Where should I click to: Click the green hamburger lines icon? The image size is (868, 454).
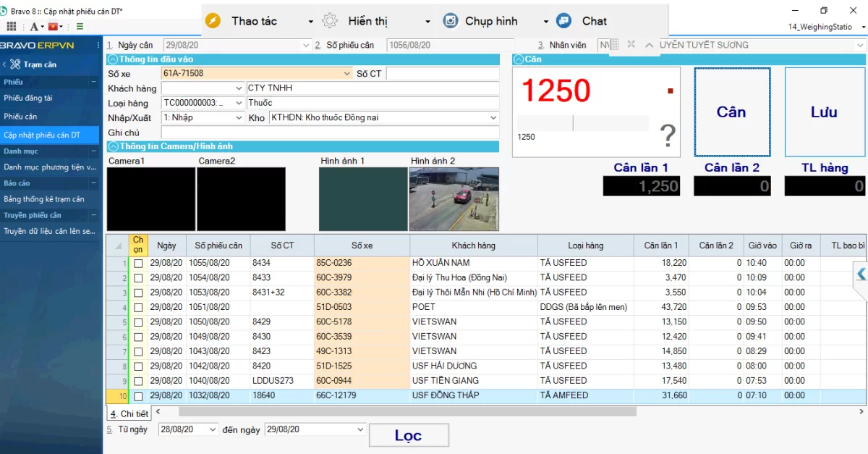pyautogui.click(x=79, y=27)
